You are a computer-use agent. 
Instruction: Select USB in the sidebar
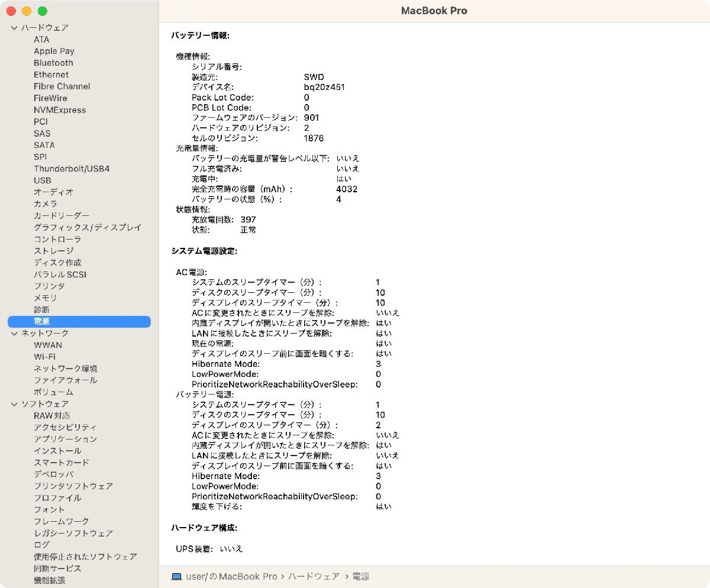[x=42, y=180]
